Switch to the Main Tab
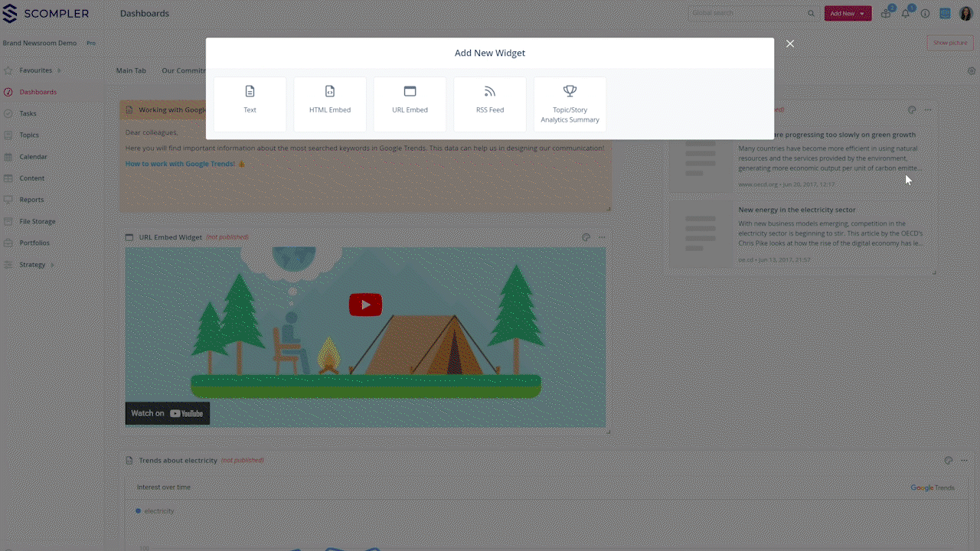 [131, 70]
